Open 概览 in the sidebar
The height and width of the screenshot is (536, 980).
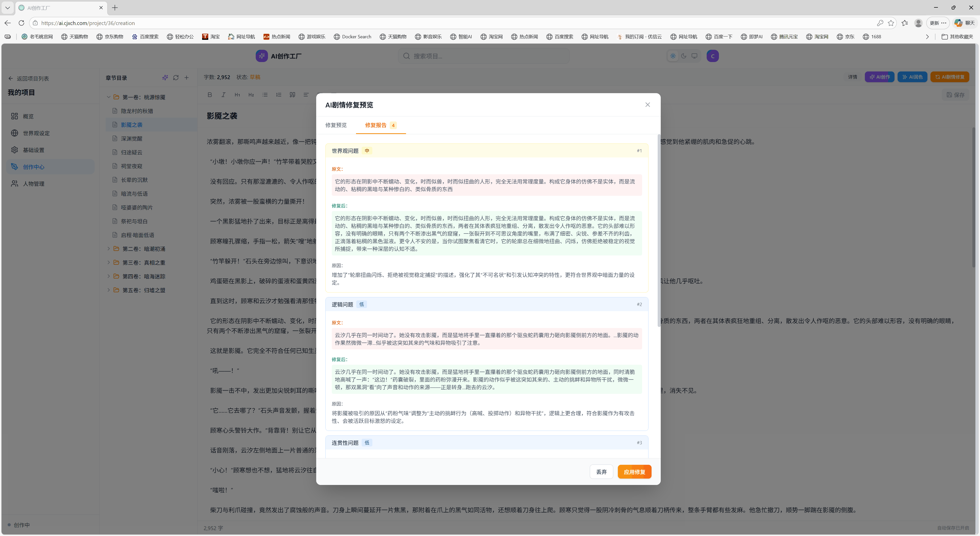coord(50,116)
